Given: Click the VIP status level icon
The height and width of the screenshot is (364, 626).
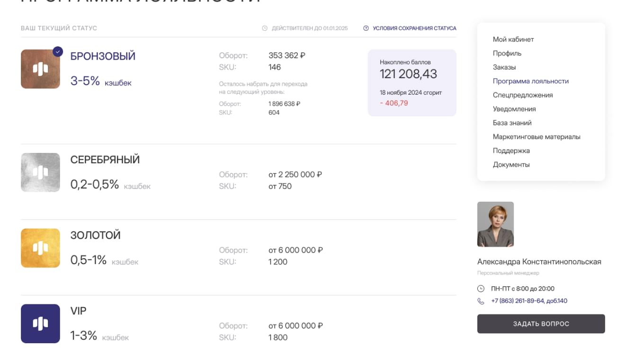Looking at the screenshot, I should point(40,323).
